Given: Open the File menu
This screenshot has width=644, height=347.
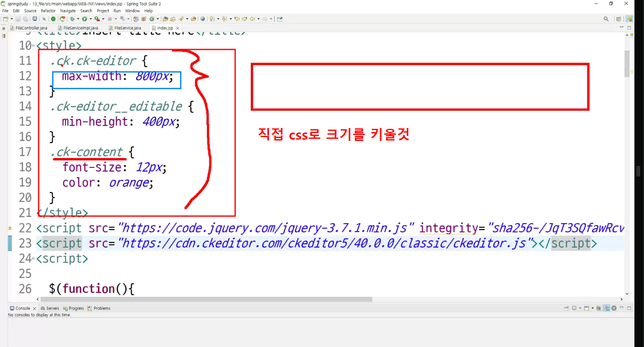Looking at the screenshot, I should [5, 11].
